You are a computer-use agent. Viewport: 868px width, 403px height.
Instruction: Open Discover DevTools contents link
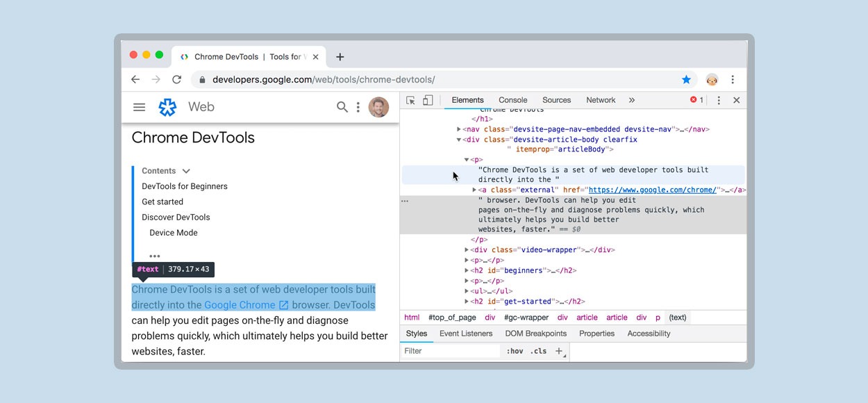pyautogui.click(x=176, y=217)
